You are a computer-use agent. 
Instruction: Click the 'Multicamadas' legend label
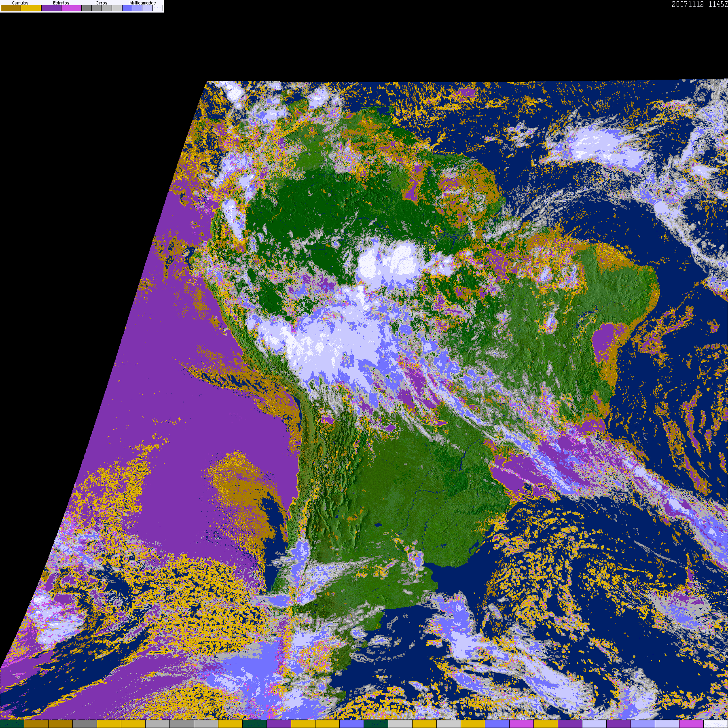(x=143, y=3)
